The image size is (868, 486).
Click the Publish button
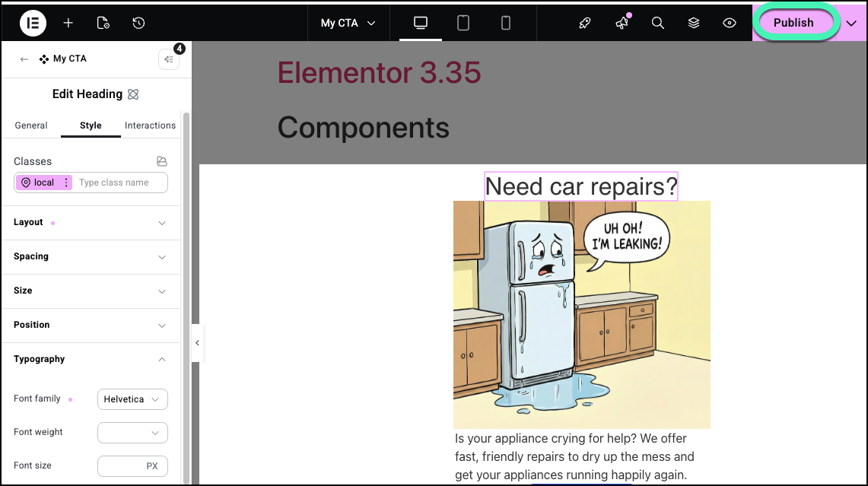coord(793,23)
